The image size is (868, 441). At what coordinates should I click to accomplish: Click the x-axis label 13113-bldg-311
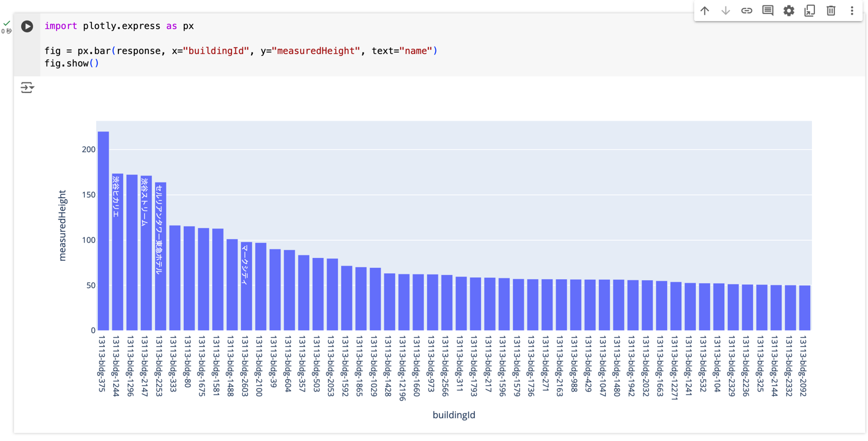[460, 364]
